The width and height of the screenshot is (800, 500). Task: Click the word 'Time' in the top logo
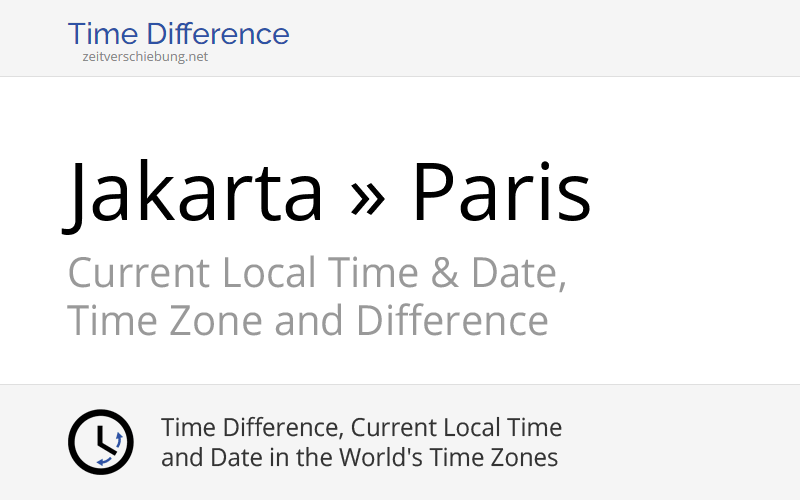pyautogui.click(x=100, y=34)
